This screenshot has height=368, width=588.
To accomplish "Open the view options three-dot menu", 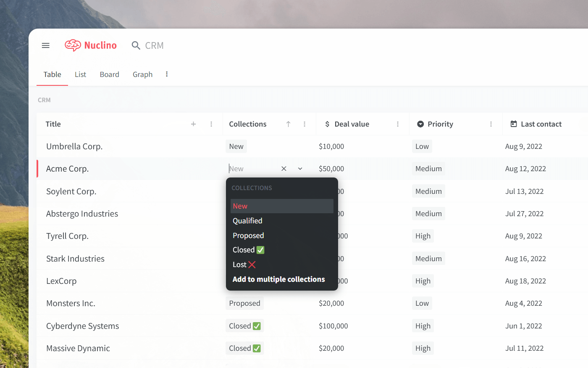I will pyautogui.click(x=167, y=74).
